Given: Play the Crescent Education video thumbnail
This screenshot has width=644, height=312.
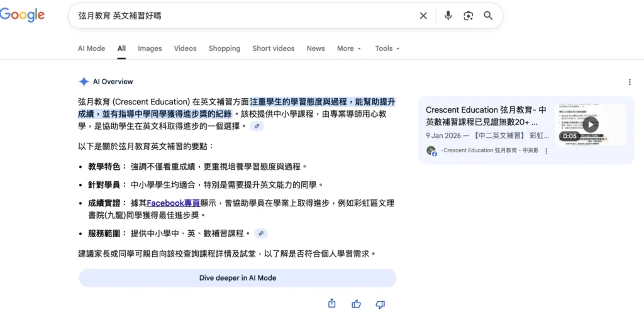Looking at the screenshot, I should [591, 125].
